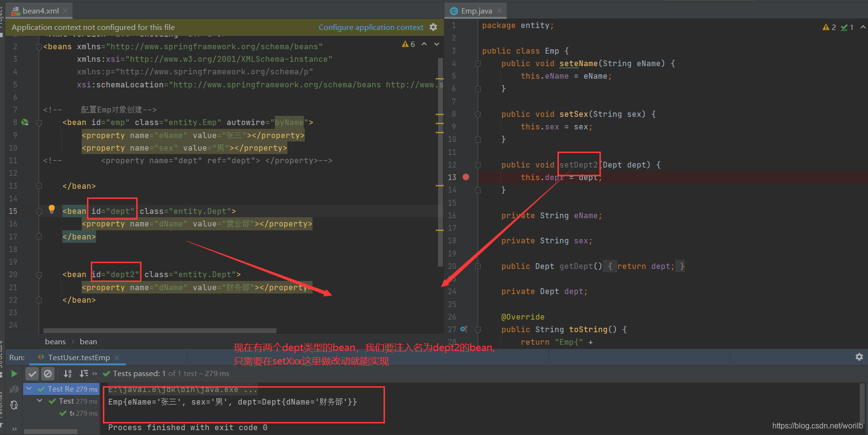
Task: Click @Override annotation on line 26
Action: [523, 317]
